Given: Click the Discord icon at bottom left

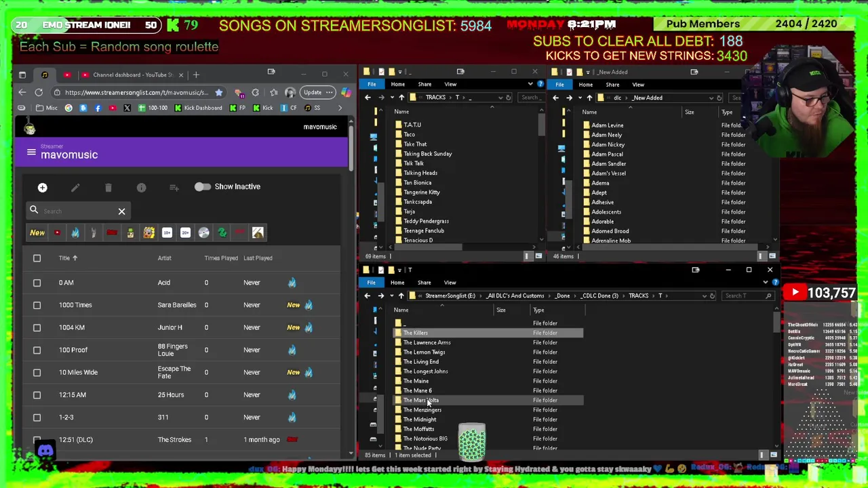Looking at the screenshot, I should tap(45, 451).
